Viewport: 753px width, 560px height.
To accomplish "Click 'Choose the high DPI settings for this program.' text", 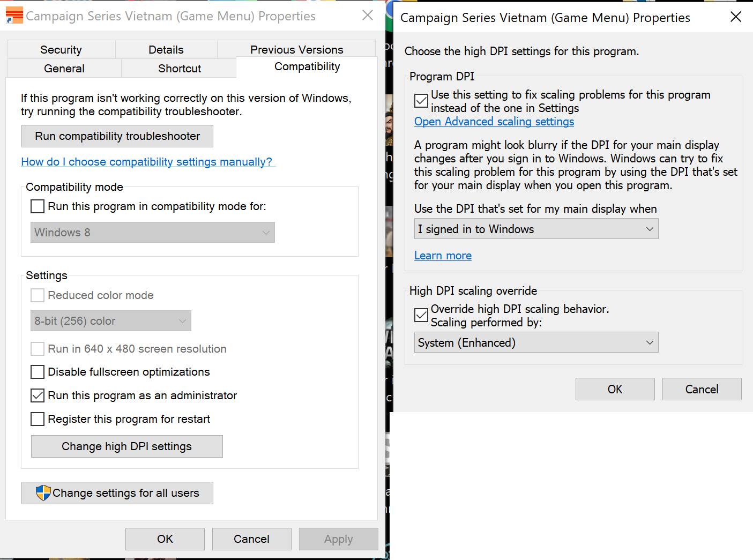I will pyautogui.click(x=522, y=51).
